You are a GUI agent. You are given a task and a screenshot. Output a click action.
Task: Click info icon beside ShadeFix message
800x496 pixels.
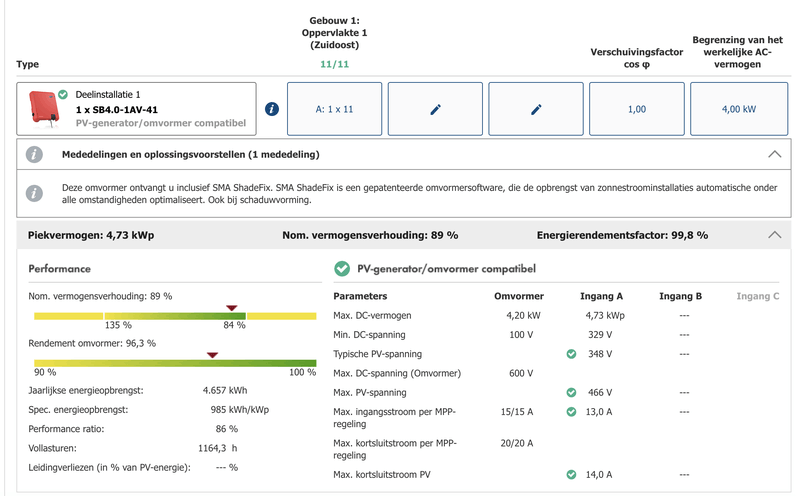pos(35,193)
